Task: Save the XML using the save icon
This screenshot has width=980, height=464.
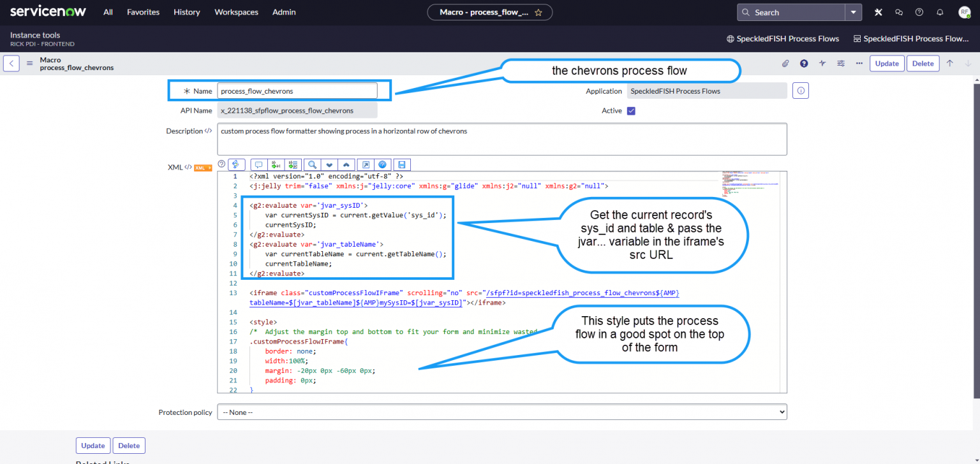Action: pos(402,164)
